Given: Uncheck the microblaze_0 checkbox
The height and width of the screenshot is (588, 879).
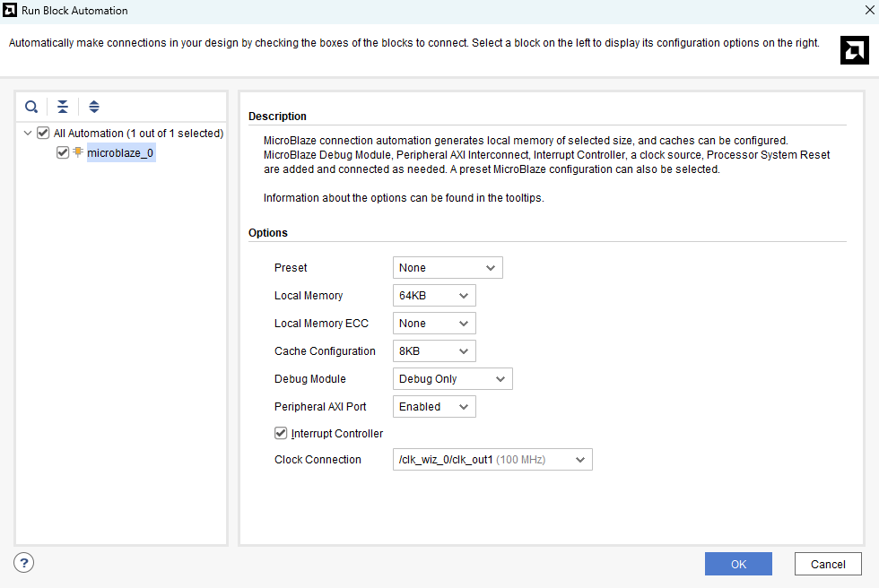Looking at the screenshot, I should 62,152.
